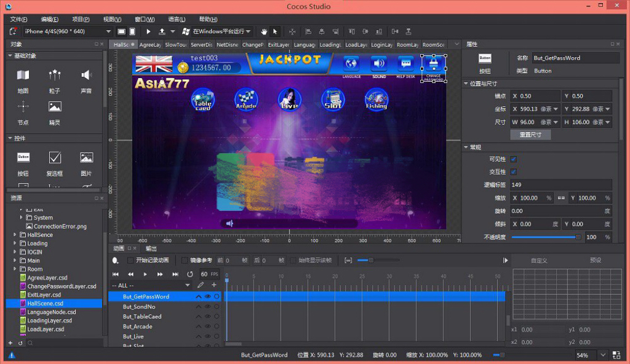Viewport: 630px width, 364px height.
Task: Switch to the LoginLayer document tab
Action: tap(381, 45)
